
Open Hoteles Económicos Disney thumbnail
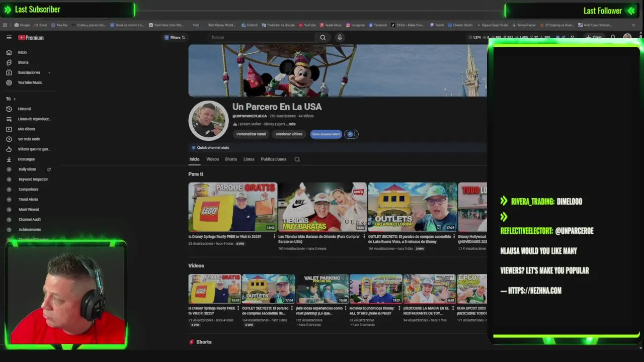pos(376,289)
